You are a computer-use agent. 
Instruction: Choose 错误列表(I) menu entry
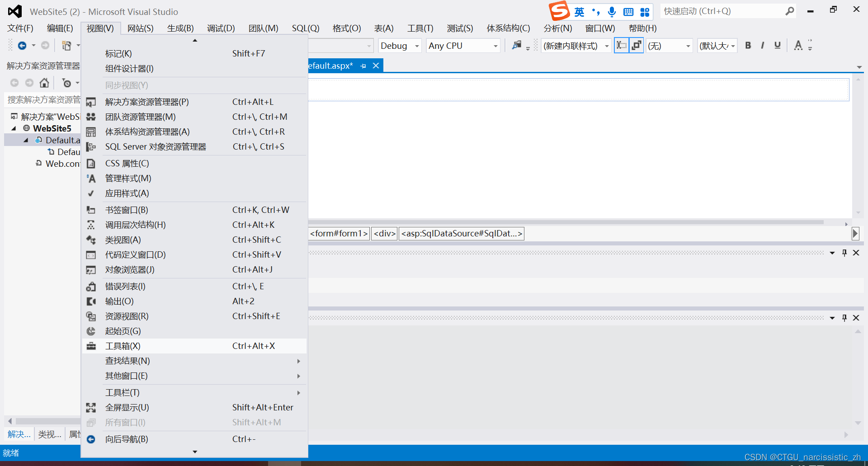click(x=194, y=286)
